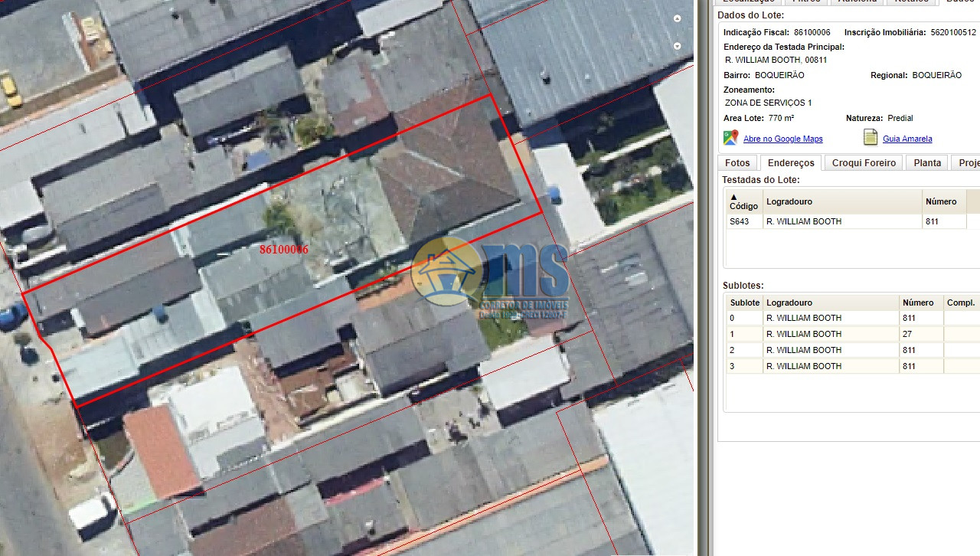Viewport: 980px width, 556px height.
Task: Click number 811 in Testadas row
Action: [933, 221]
